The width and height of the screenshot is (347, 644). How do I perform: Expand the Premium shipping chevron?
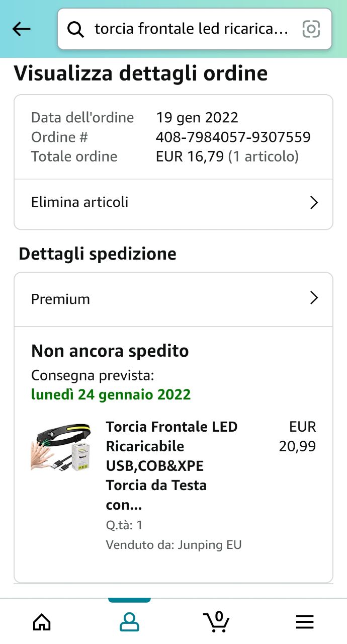point(314,298)
